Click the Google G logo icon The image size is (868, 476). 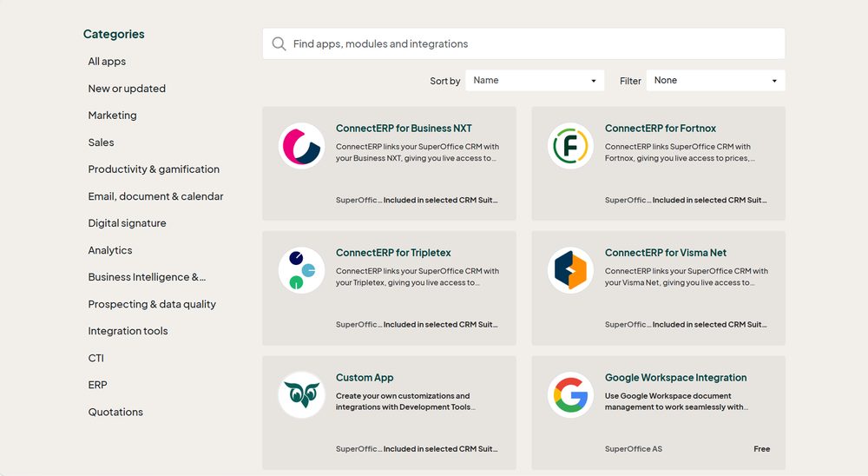tap(571, 394)
